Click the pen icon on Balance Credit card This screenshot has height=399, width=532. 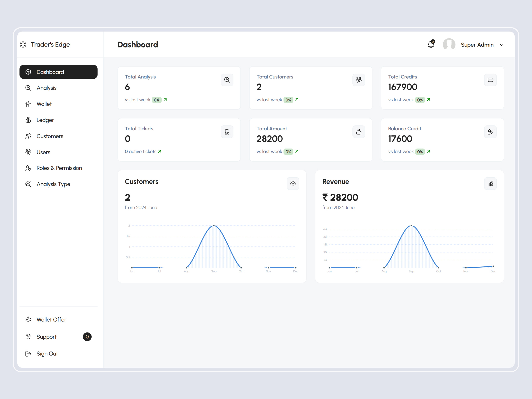(490, 131)
